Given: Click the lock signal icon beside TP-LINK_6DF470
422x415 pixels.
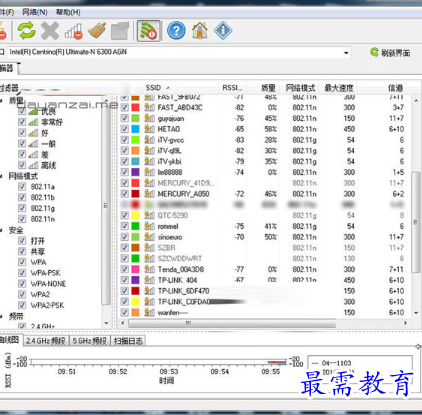Looking at the screenshot, I should [149, 291].
